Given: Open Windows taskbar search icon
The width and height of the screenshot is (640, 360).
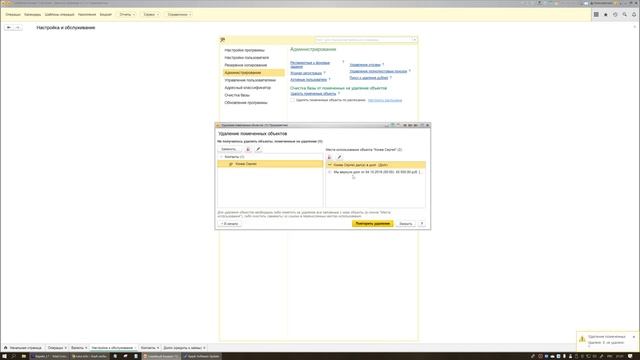Looking at the screenshot, I should (13, 356).
